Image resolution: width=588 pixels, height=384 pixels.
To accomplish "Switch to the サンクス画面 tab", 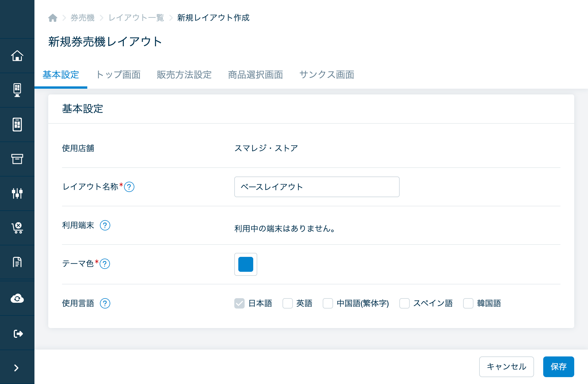I will click(327, 75).
